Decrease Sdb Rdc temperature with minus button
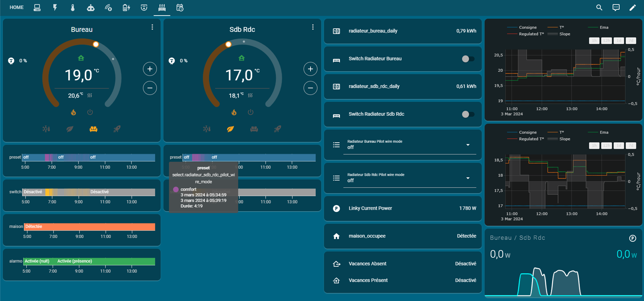Screen dimensions: 644x301 click(x=310, y=88)
